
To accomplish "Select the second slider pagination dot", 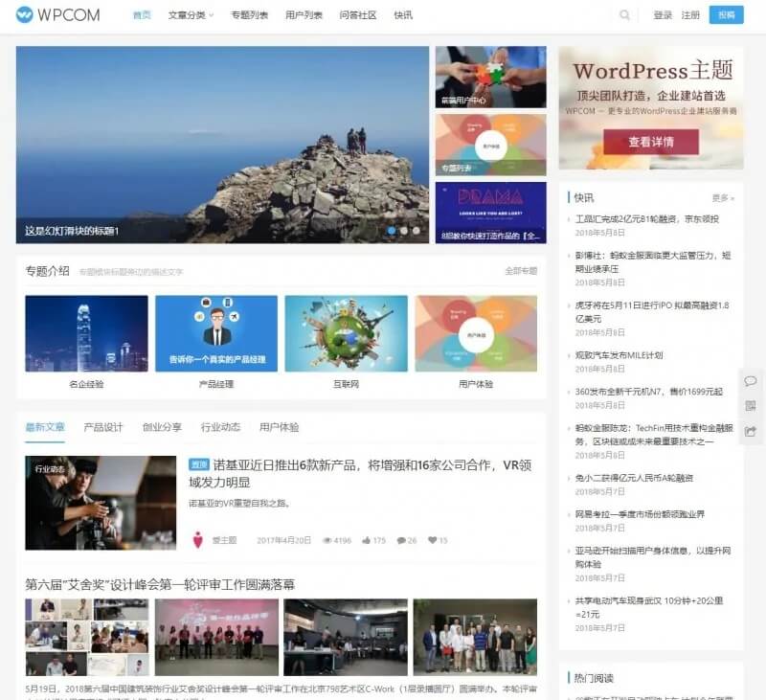I will coord(404,231).
